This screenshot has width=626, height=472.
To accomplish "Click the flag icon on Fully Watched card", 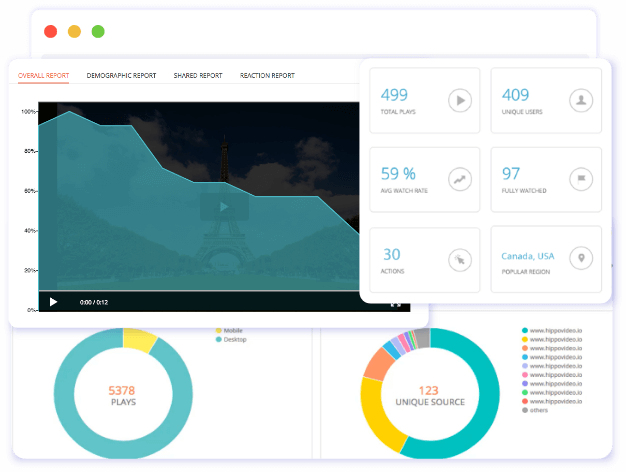I will pyautogui.click(x=581, y=179).
